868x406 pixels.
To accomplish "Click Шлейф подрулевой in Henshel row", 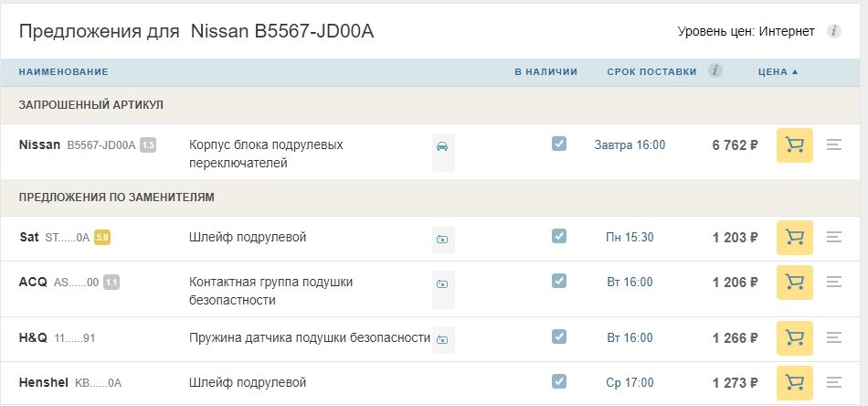I will click(x=248, y=383).
